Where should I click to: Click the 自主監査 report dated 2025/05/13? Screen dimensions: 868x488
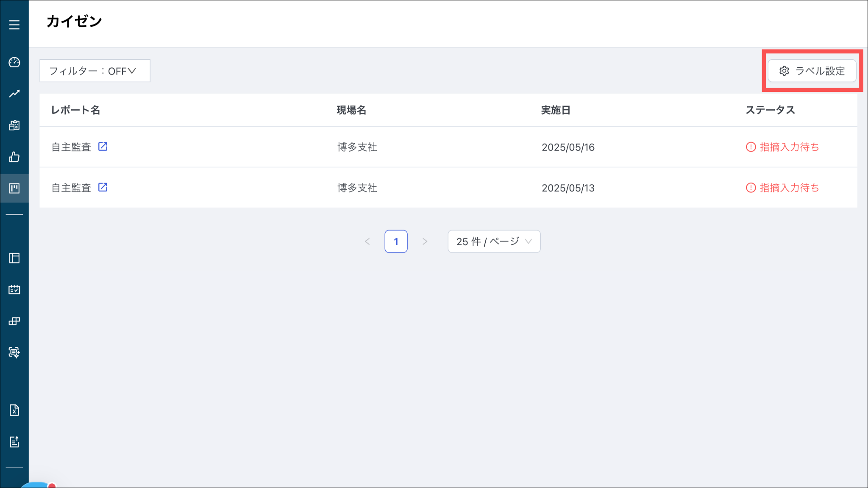click(x=71, y=188)
